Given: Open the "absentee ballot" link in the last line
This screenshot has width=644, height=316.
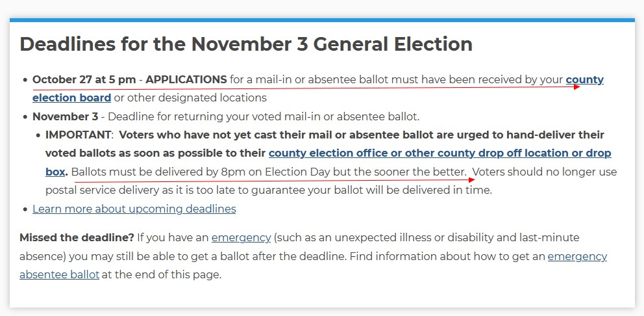Looking at the screenshot, I should point(59,275).
